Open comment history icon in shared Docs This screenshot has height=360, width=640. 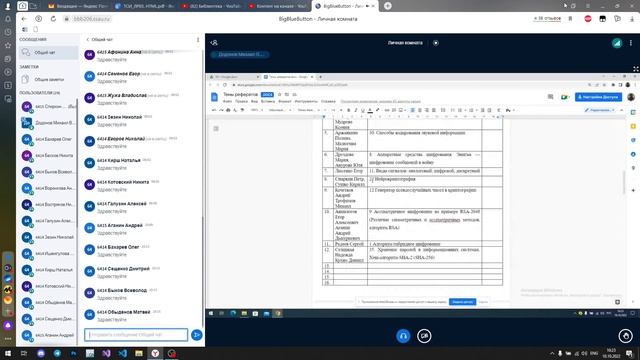click(x=550, y=97)
